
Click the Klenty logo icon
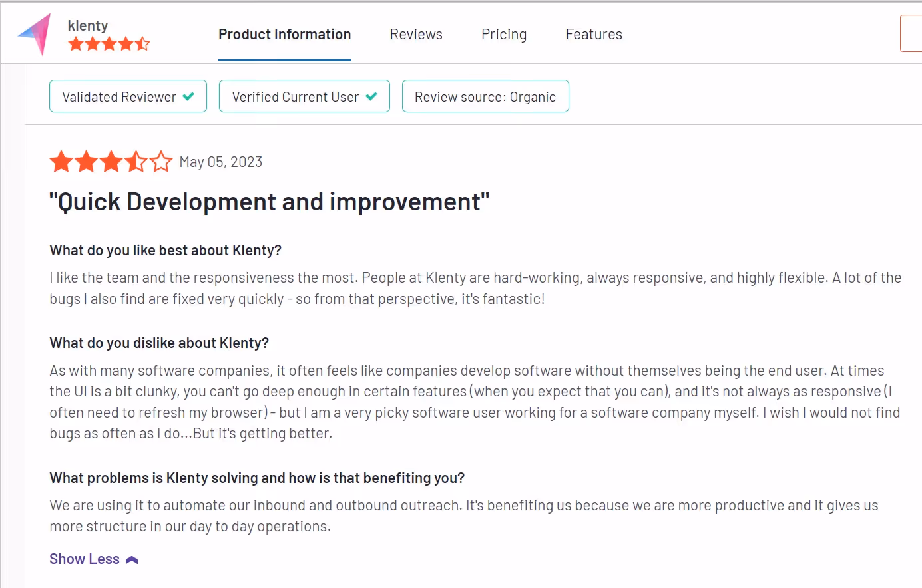(x=35, y=35)
